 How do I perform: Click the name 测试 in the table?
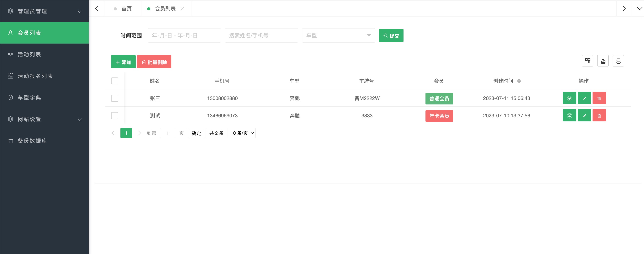(x=155, y=115)
